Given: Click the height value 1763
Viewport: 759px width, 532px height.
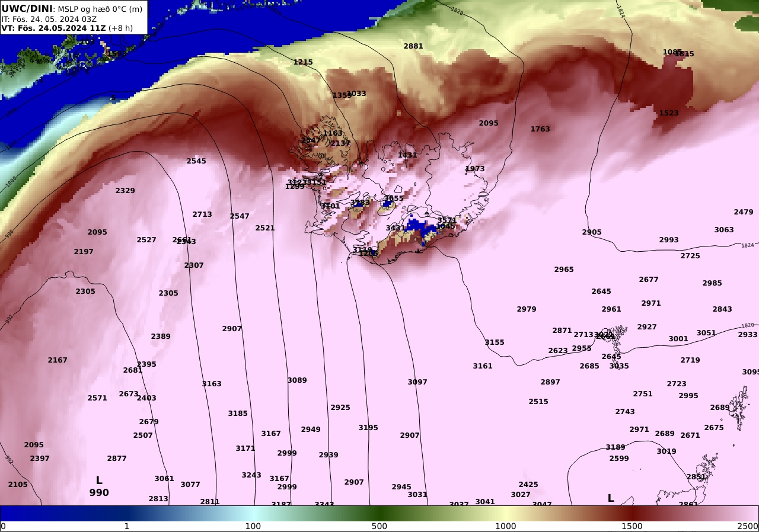Looking at the screenshot, I should click(540, 129).
